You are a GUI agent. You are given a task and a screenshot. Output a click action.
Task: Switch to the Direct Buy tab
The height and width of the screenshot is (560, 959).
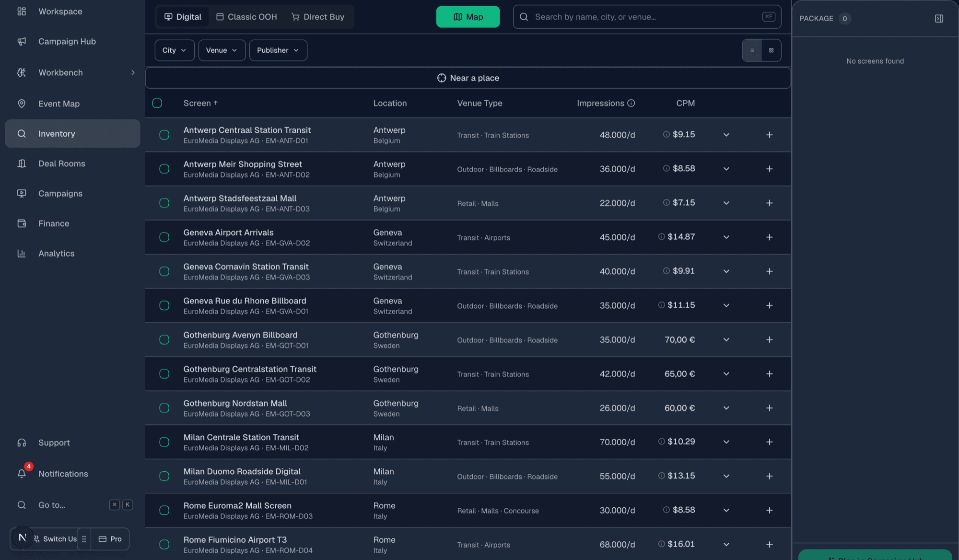pyautogui.click(x=318, y=17)
